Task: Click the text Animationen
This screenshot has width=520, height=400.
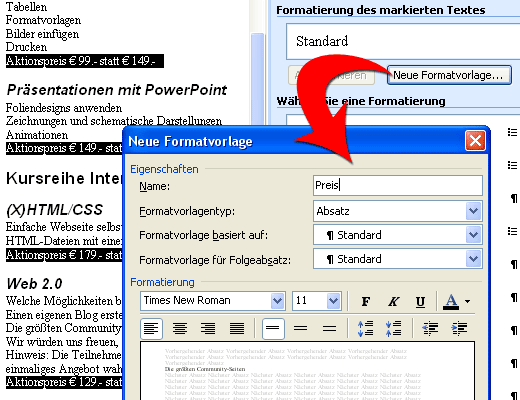Action: pyautogui.click(x=37, y=135)
